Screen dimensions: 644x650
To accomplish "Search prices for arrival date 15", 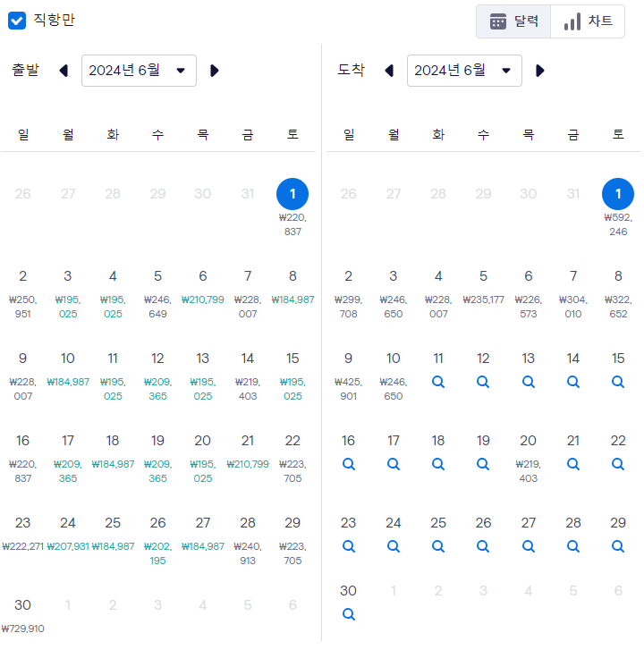I will point(618,382).
